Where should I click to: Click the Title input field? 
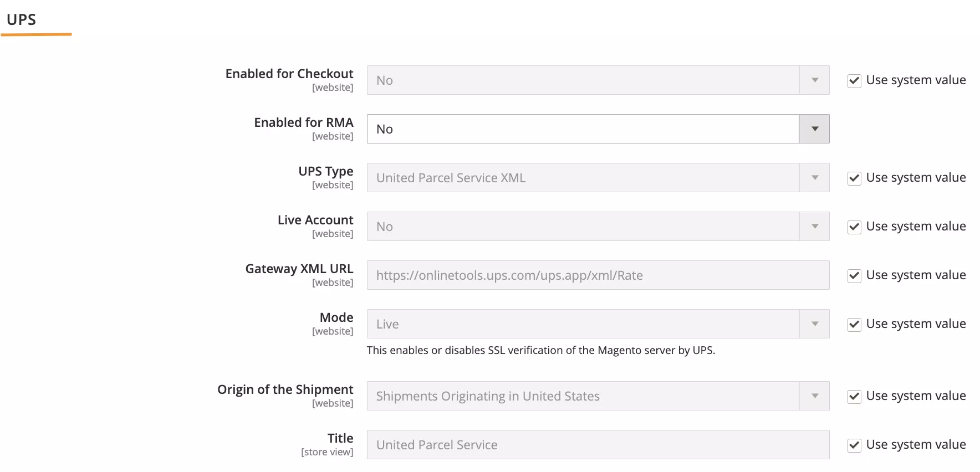click(x=598, y=445)
